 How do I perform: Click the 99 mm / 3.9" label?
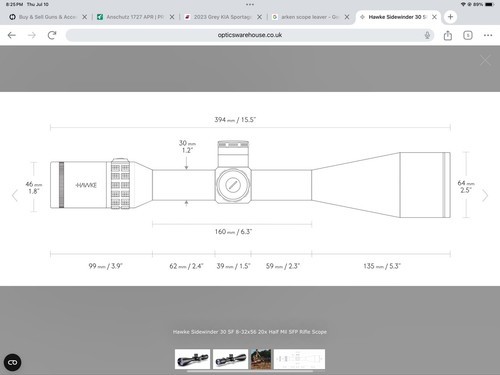[105, 266]
